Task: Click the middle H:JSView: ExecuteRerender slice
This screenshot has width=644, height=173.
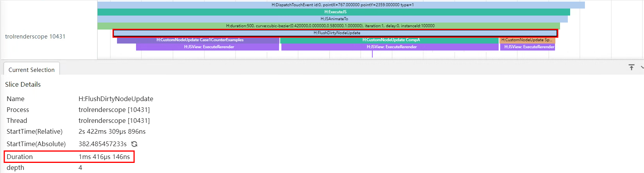Action: pyautogui.click(x=391, y=47)
